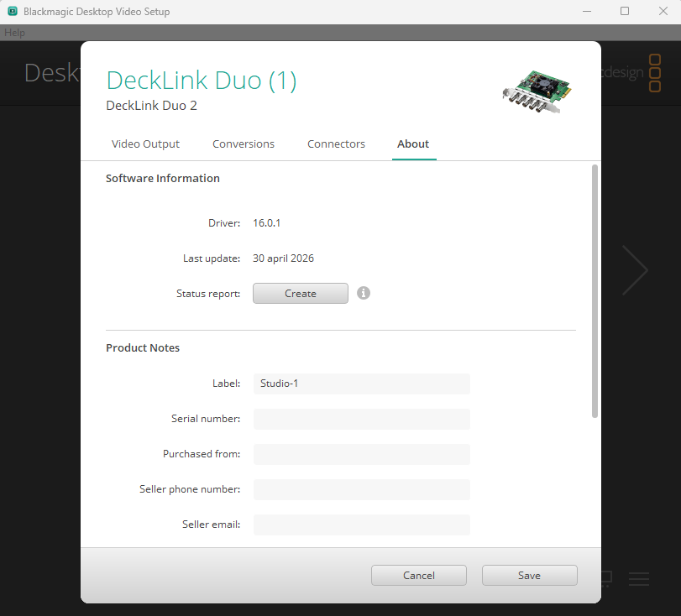
Task: Click the Software Information heading
Action: click(x=163, y=179)
